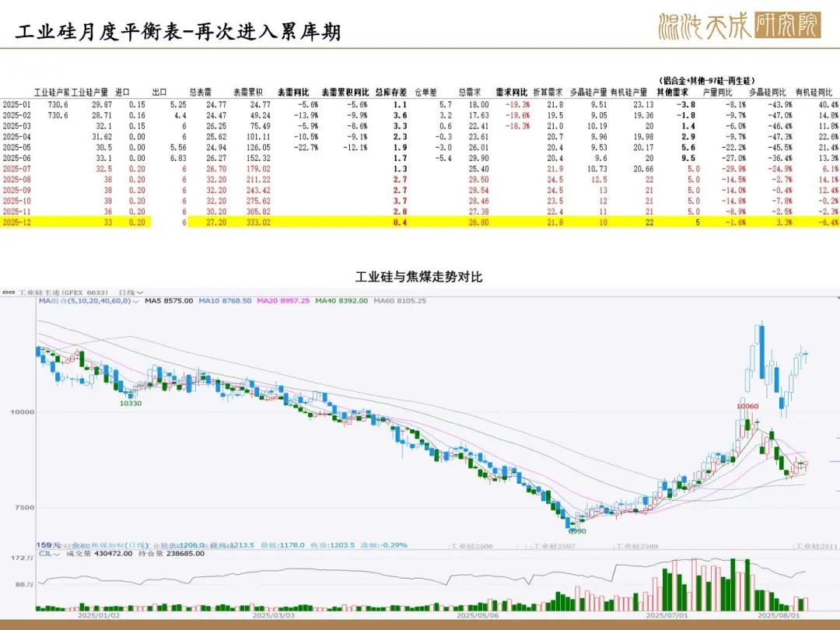The height and width of the screenshot is (630, 840).
Task: Select the 2025-02 row label
Action: (x=16, y=115)
